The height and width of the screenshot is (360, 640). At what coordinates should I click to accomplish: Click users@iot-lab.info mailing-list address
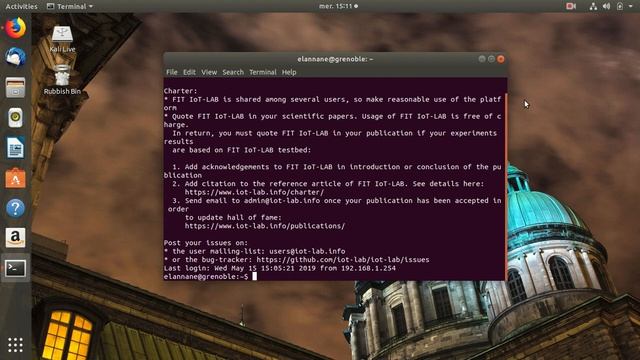[x=307, y=251]
